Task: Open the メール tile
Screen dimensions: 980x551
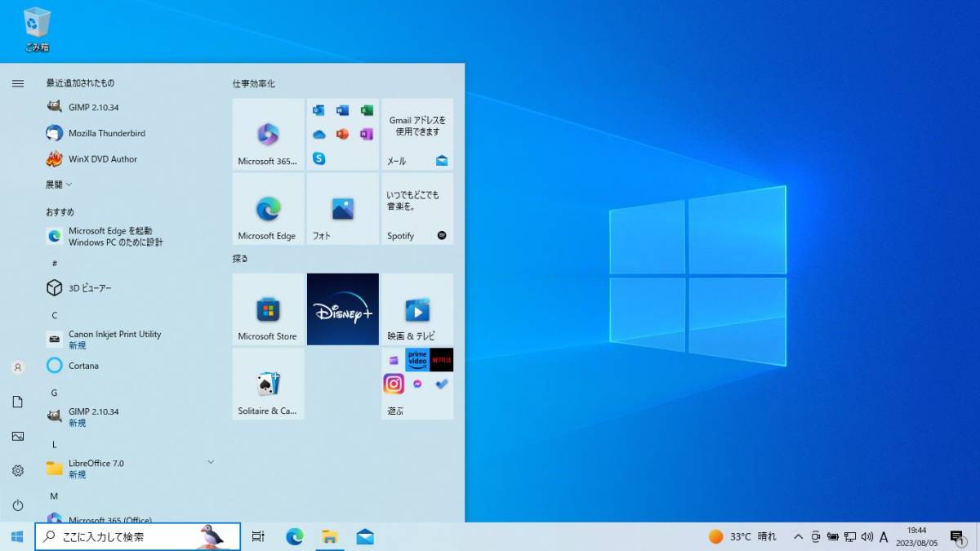Action: click(417, 134)
